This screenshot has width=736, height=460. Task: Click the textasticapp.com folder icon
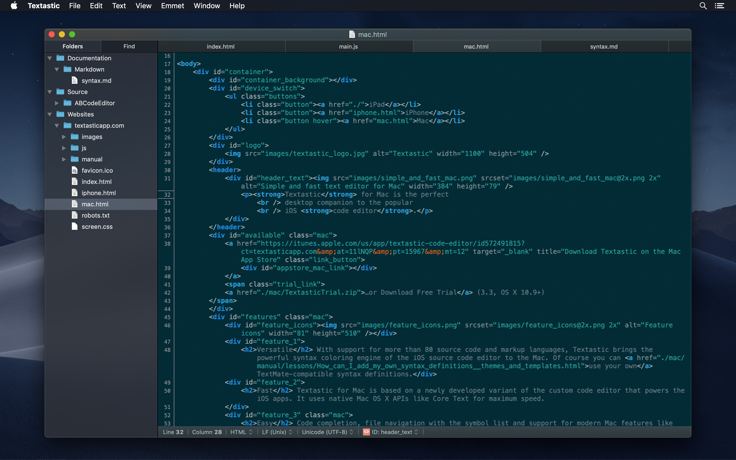coord(67,126)
